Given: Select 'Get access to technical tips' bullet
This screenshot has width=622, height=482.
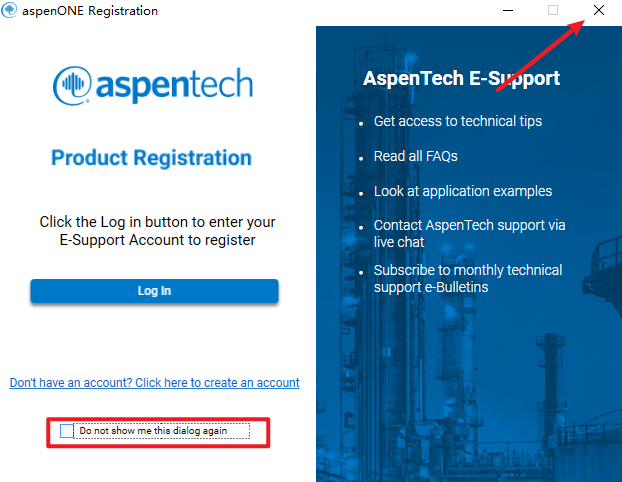Looking at the screenshot, I should click(x=457, y=121).
